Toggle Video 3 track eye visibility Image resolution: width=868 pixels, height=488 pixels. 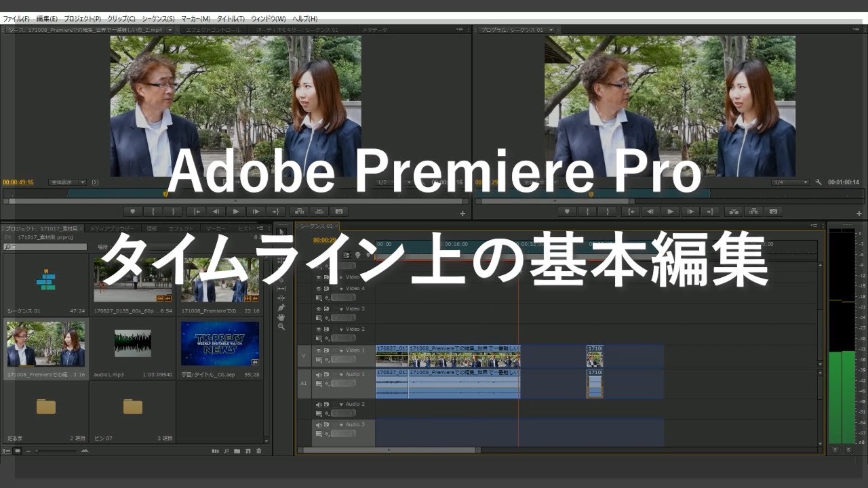tap(318, 308)
